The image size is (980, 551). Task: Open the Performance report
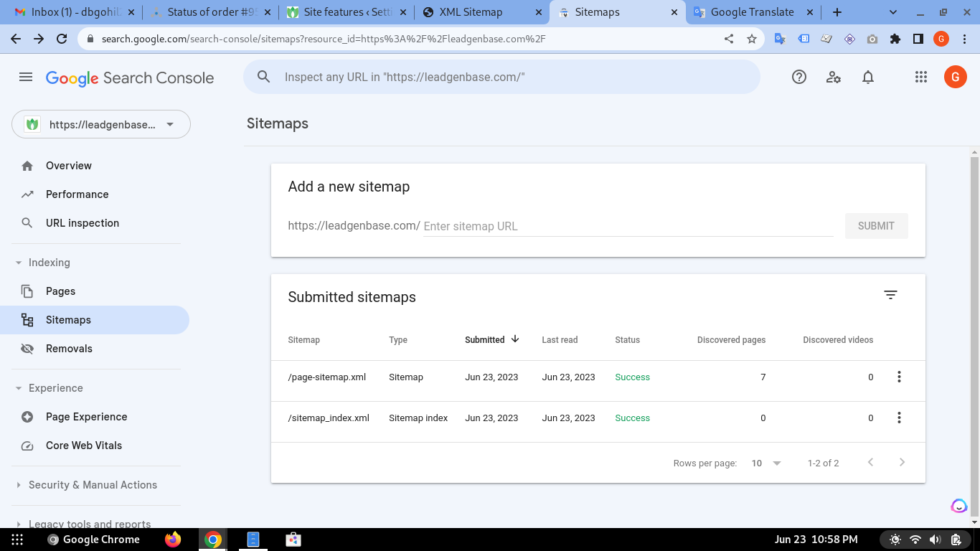95,194
